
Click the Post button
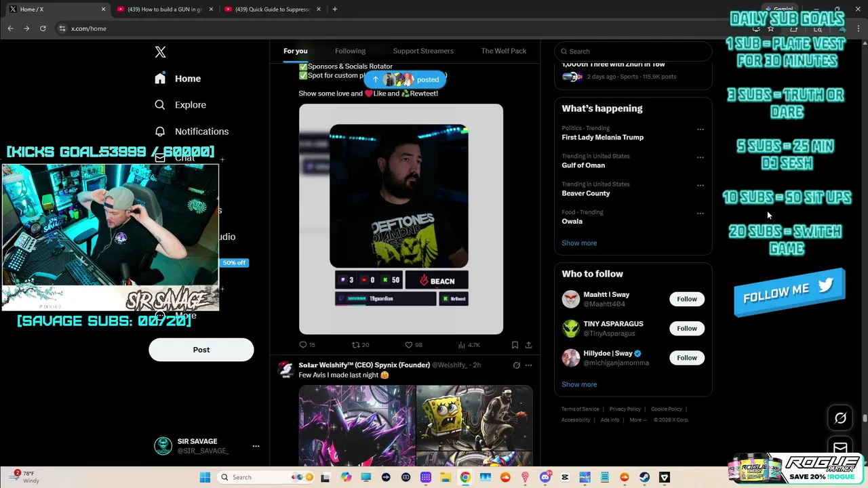(x=201, y=350)
